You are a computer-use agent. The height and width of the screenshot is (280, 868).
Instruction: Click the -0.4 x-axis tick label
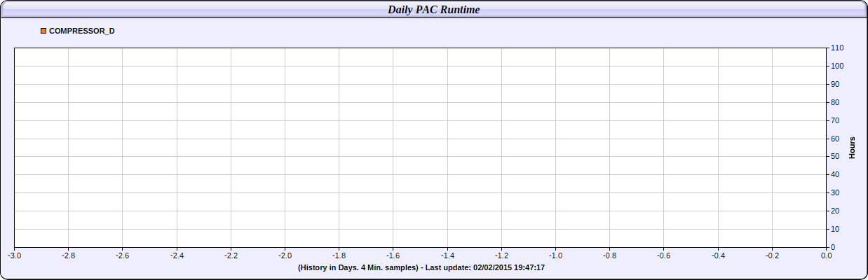pos(718,256)
